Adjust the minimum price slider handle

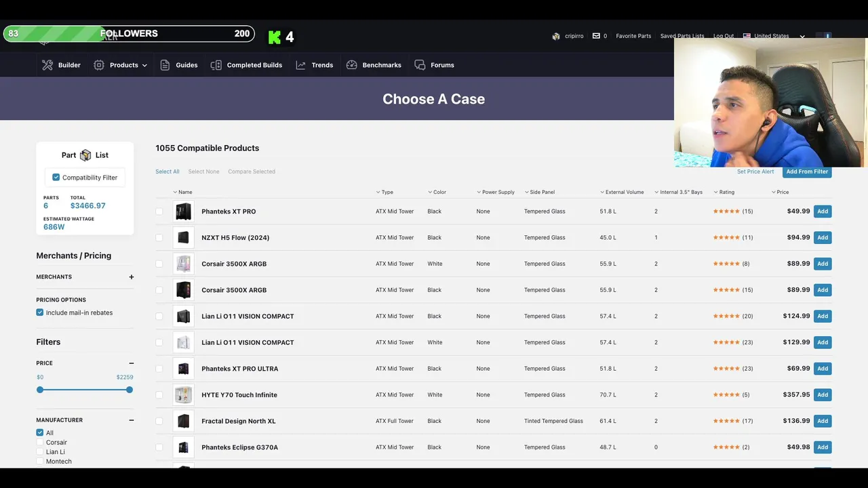40,390
